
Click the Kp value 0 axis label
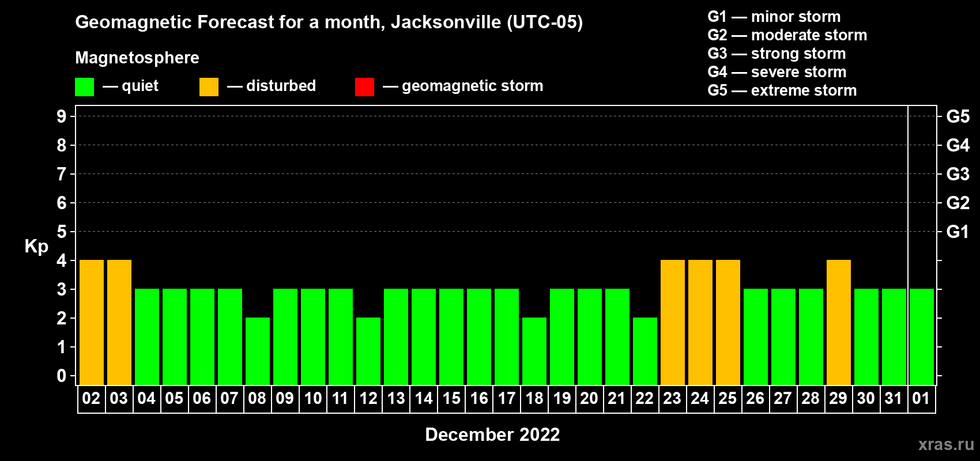[x=61, y=376]
